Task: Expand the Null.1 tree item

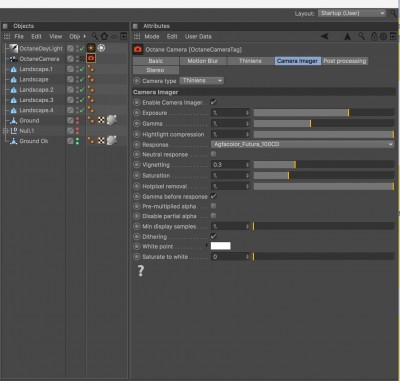Action: (x=6, y=131)
